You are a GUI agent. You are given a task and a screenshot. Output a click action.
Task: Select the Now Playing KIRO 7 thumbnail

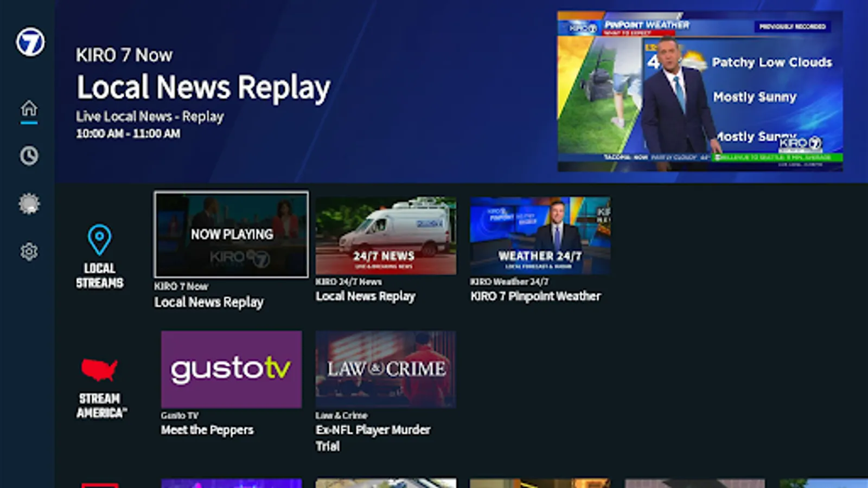click(232, 234)
